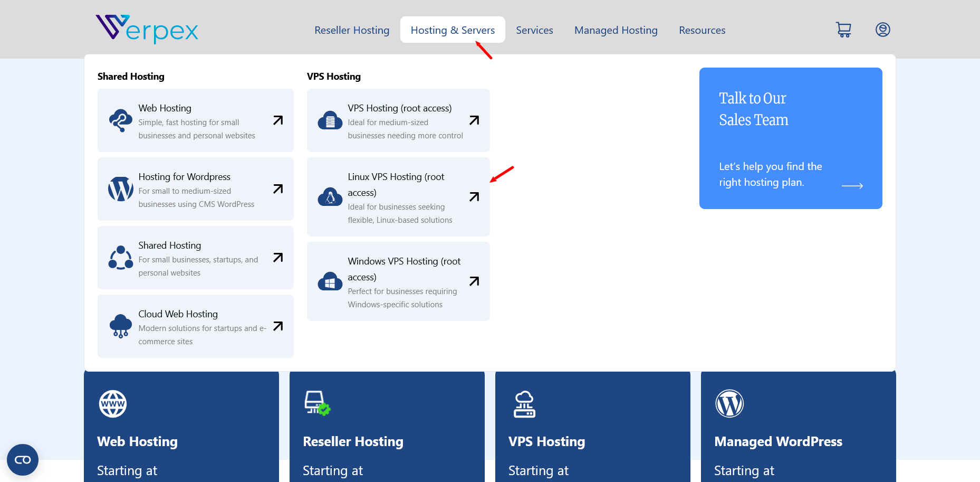Click the arrow icon on VPS Hosting (root access) card
Viewport: 980px width, 482px height.
[474, 120]
